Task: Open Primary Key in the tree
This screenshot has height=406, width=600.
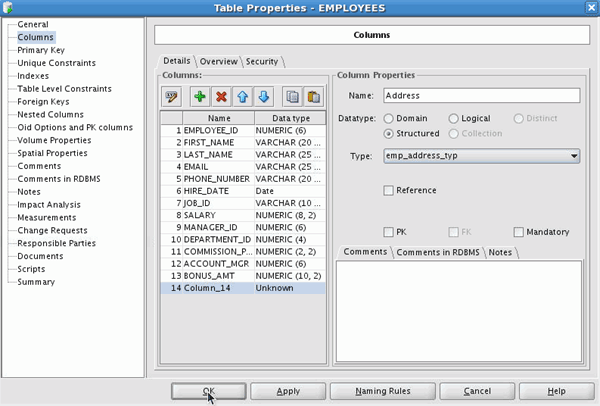Action: click(41, 50)
